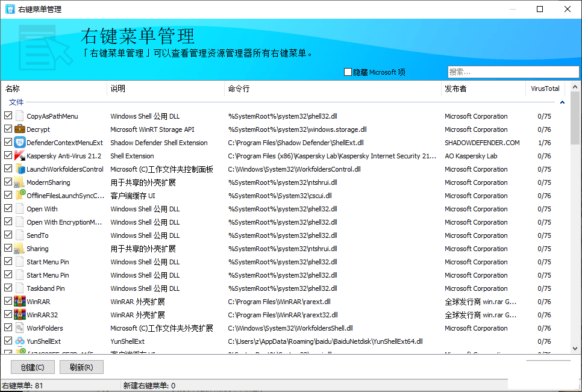Uncheck the Decrypt menu entry
The height and width of the screenshot is (392, 582).
click(8, 129)
